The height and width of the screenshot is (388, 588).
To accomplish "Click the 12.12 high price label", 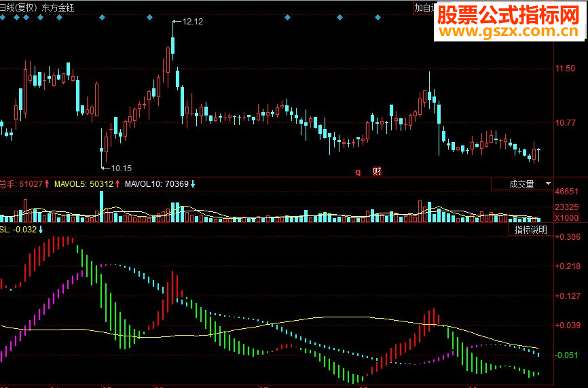I will coord(193,21).
